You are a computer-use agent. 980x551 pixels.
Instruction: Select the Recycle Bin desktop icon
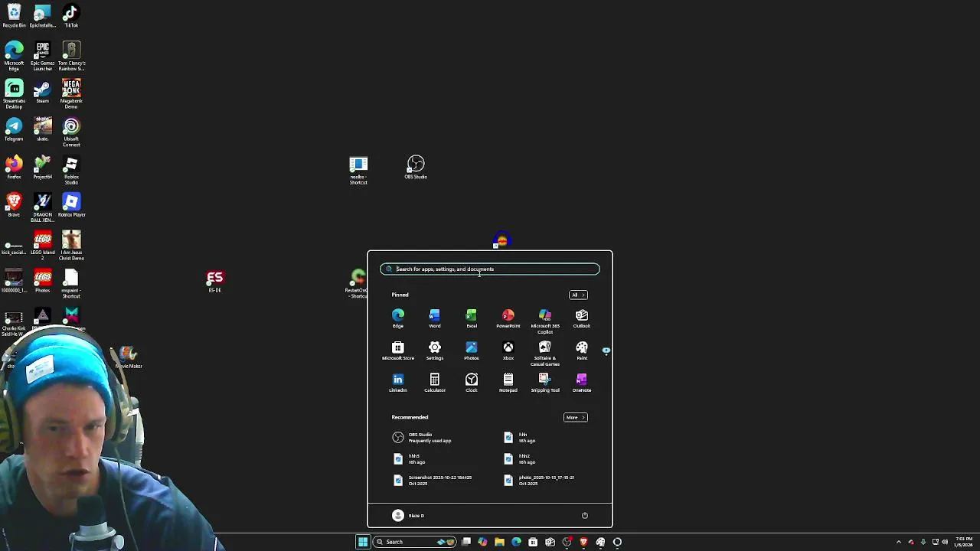coord(14,16)
